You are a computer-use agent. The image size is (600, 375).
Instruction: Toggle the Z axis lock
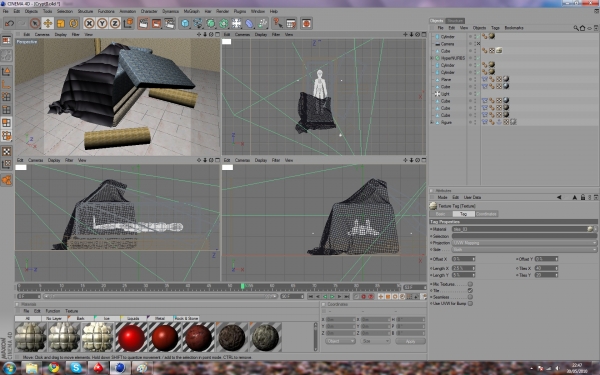(x=115, y=23)
